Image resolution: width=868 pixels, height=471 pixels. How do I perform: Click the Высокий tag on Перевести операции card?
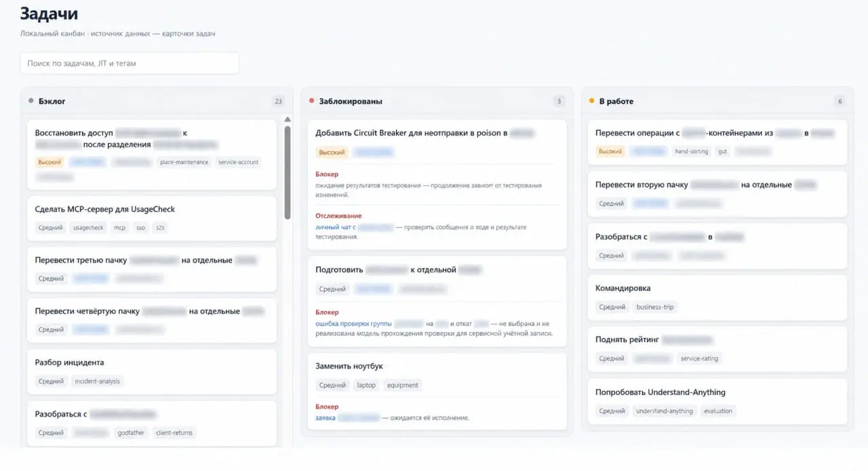610,151
